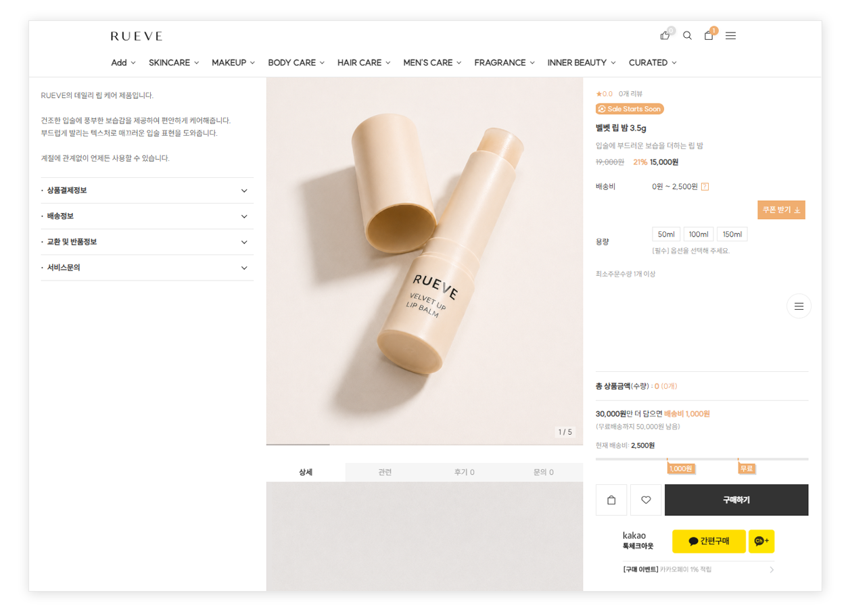Open the MEN'S CARE menu
Viewport: 848px width, 616px height.
(x=432, y=62)
